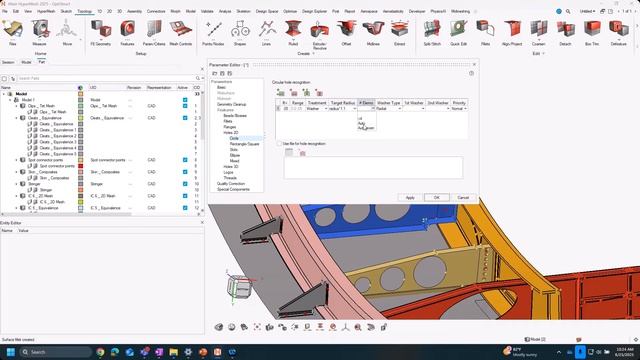The image size is (640, 360).
Task: Open the 1st Washer dropdown
Action: [414, 109]
